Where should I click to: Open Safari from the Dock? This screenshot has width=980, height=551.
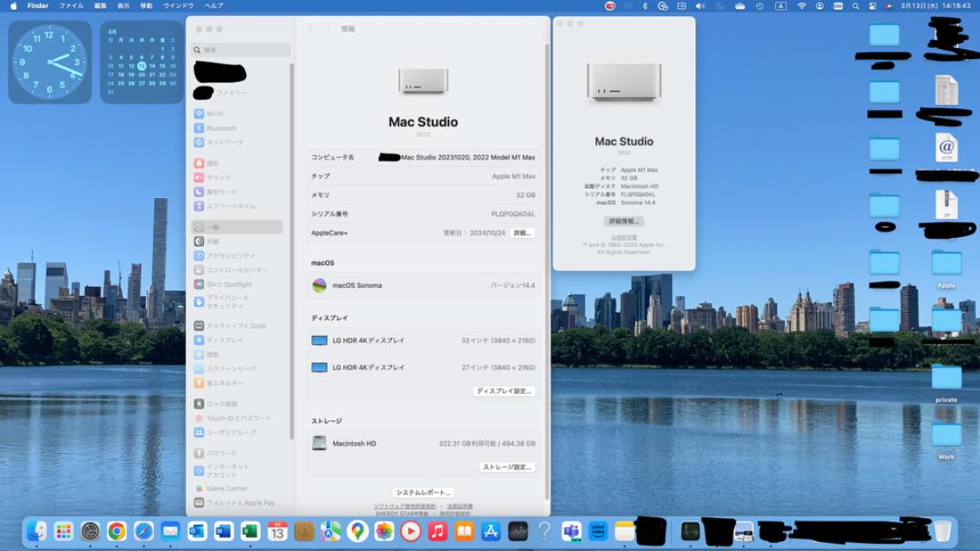pos(143,532)
